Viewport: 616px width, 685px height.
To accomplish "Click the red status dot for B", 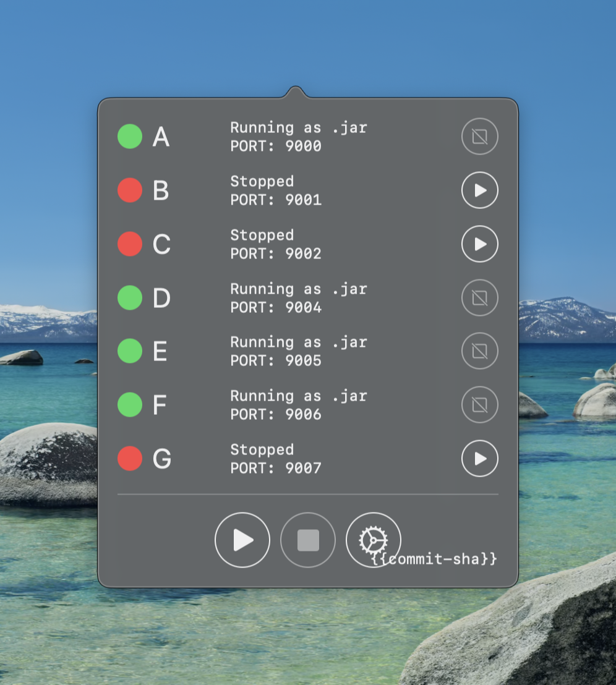I will pyautogui.click(x=130, y=190).
